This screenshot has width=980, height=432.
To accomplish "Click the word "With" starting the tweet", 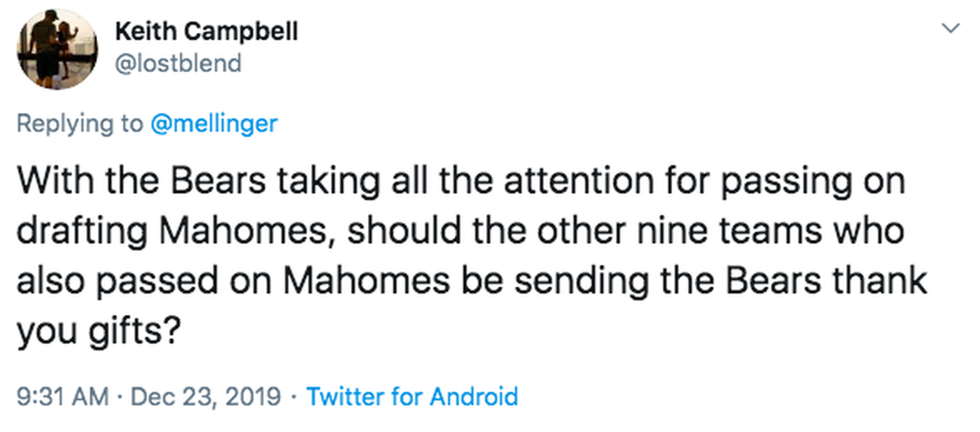I will click(50, 185).
